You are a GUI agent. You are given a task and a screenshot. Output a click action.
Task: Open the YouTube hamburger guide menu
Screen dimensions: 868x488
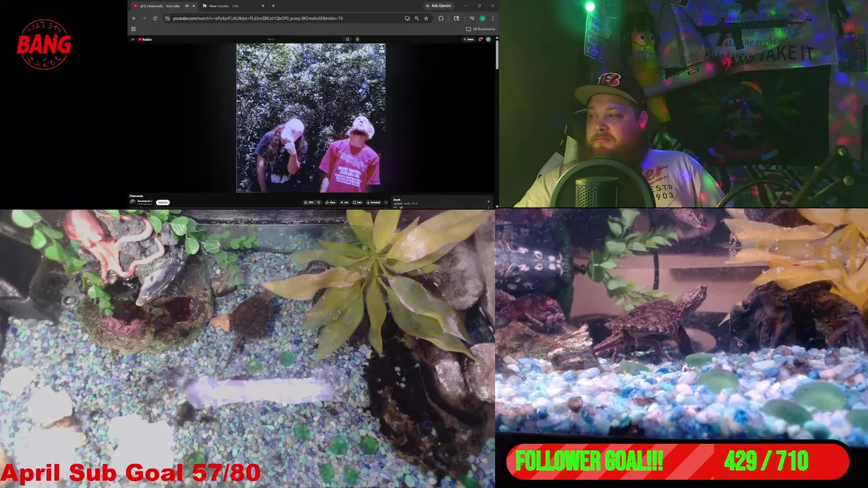[x=133, y=39]
